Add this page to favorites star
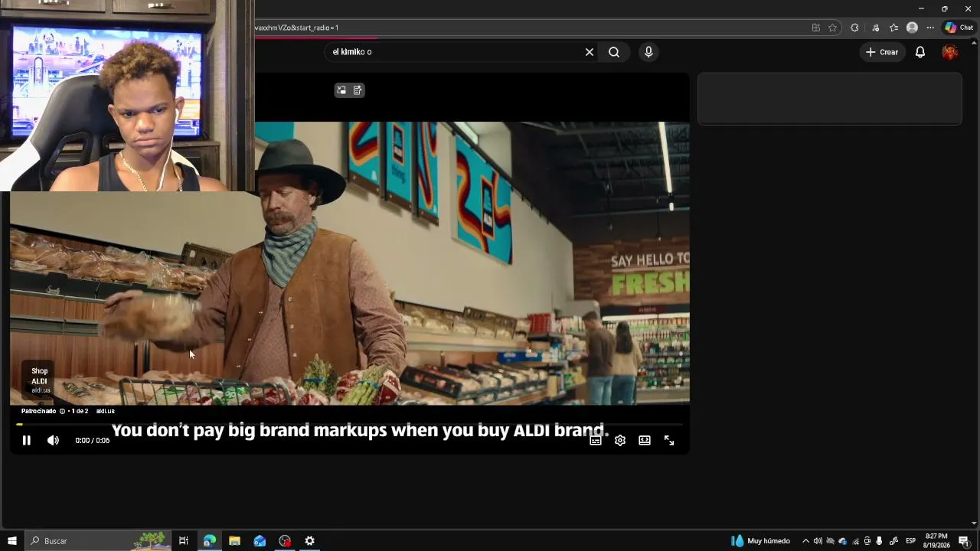The height and width of the screenshot is (551, 980). click(x=833, y=28)
